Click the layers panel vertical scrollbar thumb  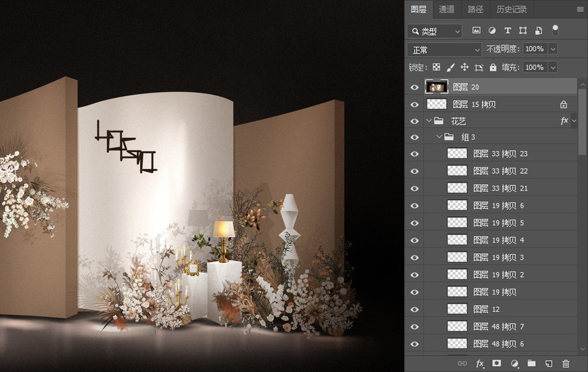pos(582,122)
